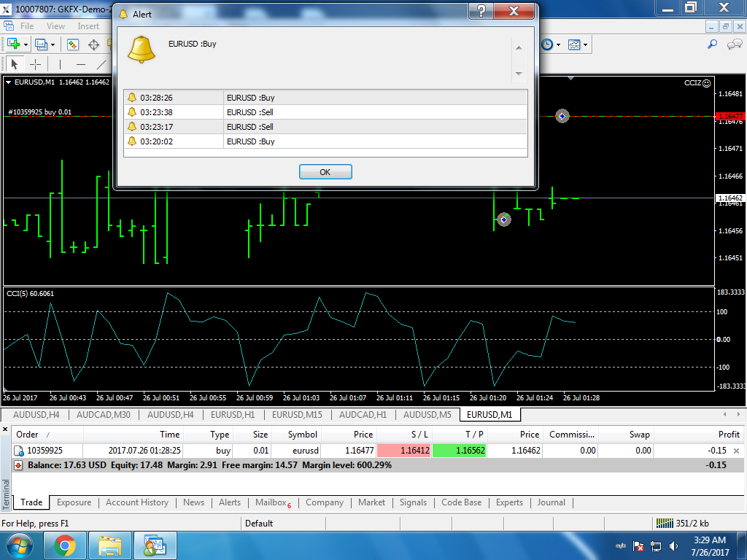The image size is (747, 560).
Task: Click the volume speaker tray icon
Action: pyautogui.click(x=673, y=546)
